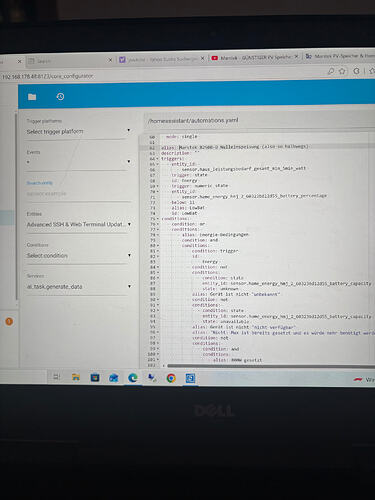Open Services dropdown showing ai_task.generate_data
The height and width of the screenshot is (500, 375).
(x=79, y=287)
